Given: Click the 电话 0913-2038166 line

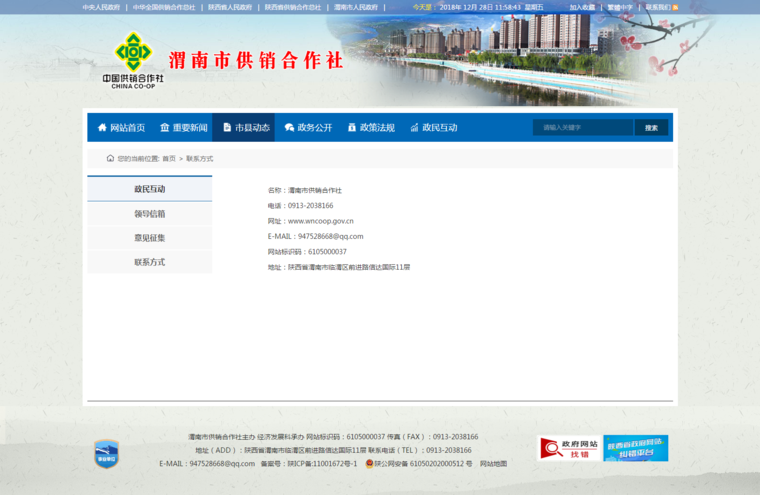Looking at the screenshot, I should (301, 206).
